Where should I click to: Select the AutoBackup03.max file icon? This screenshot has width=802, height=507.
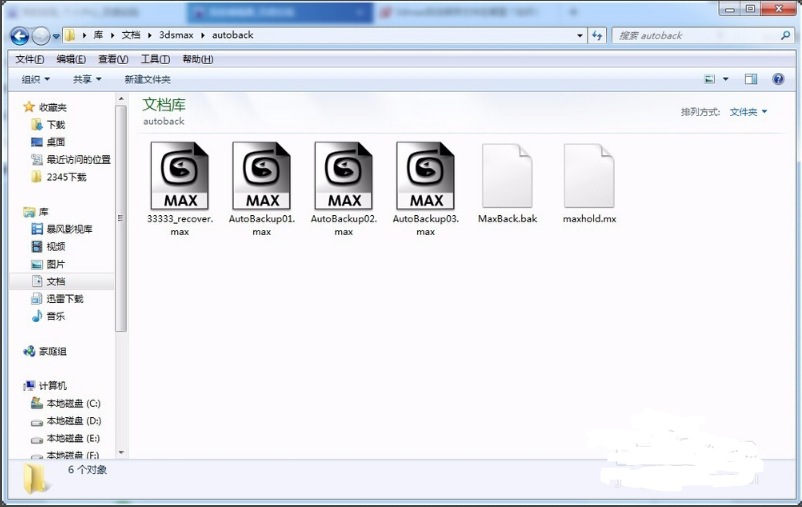click(425, 175)
